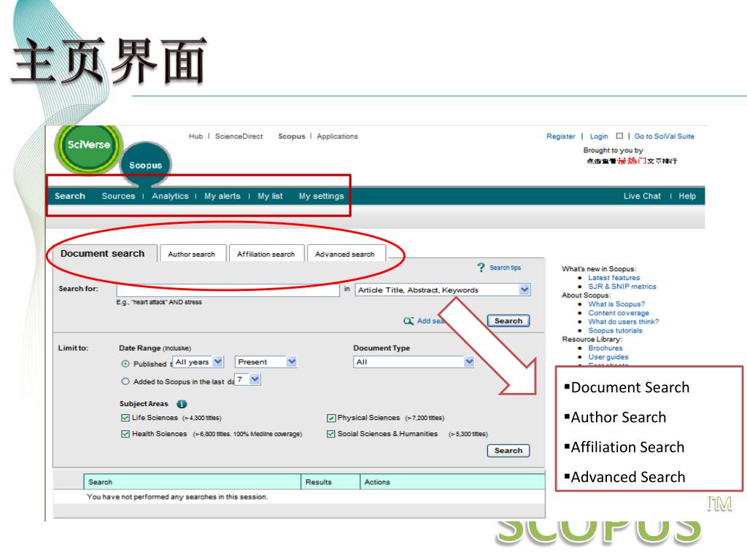Uncheck the Physical Sciences checkbox

click(x=331, y=418)
